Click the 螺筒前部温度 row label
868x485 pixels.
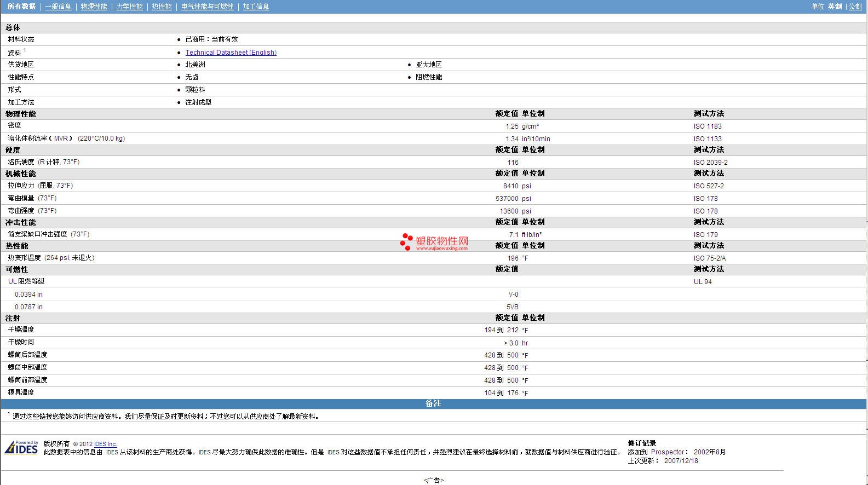coord(27,380)
